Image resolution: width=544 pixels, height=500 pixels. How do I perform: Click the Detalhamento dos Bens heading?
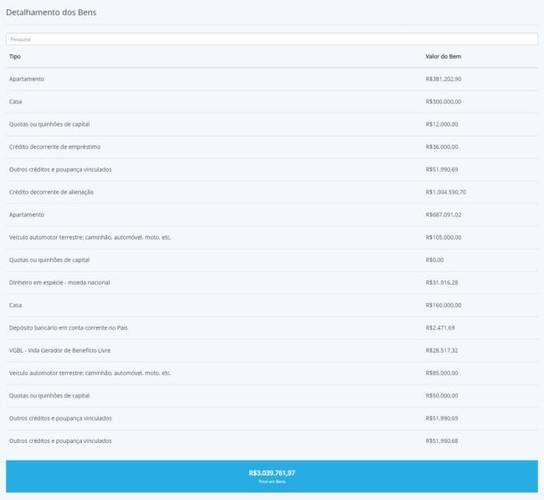[51, 12]
